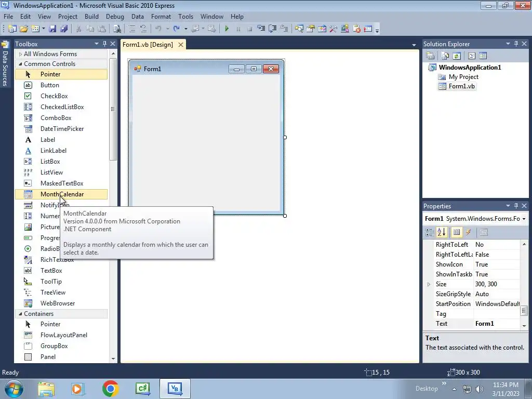
Task: Open the Toolbox window position dropdown
Action: [x=96, y=44]
